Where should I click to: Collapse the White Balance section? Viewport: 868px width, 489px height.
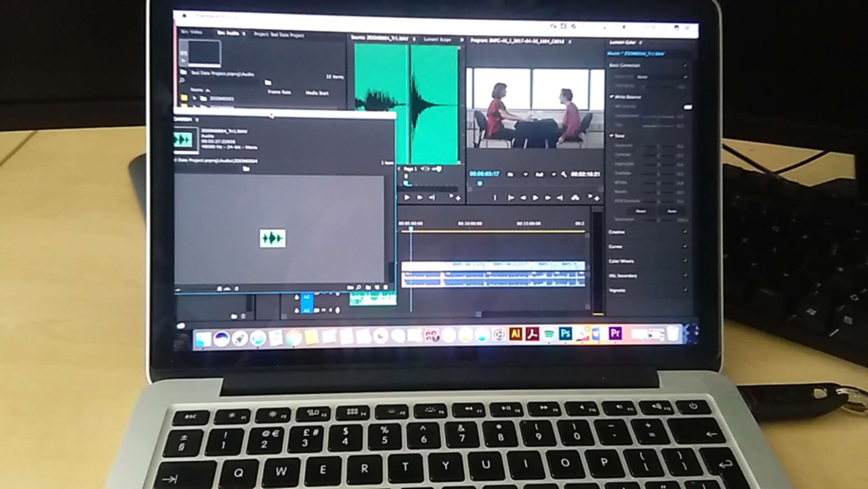click(612, 97)
